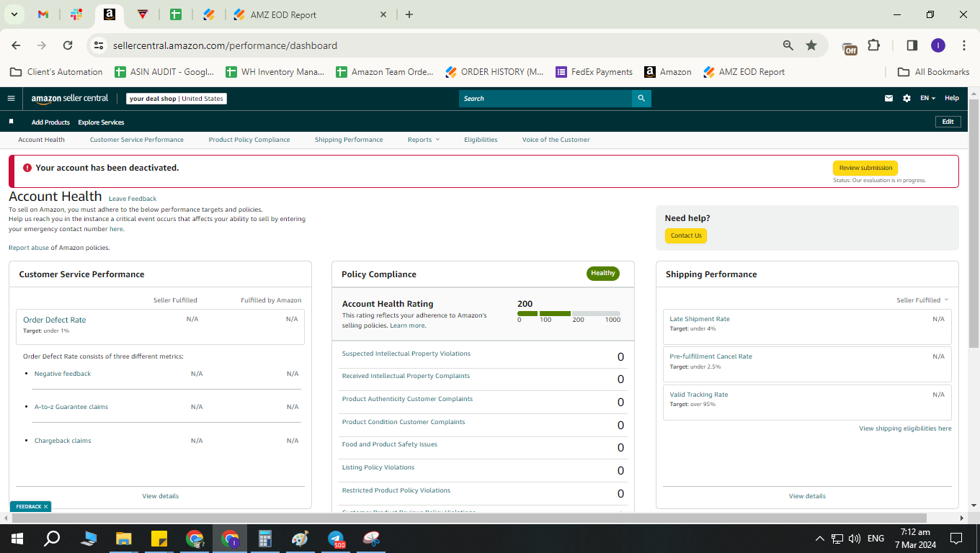Open the messages envelope icon
The width and height of the screenshot is (980, 553).
889,99
